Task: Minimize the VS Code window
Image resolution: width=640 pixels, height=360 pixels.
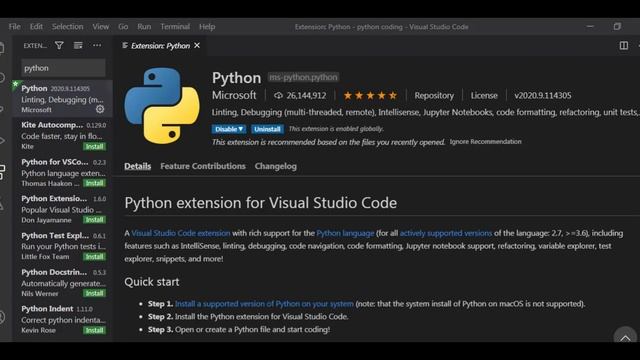Action: [590, 27]
